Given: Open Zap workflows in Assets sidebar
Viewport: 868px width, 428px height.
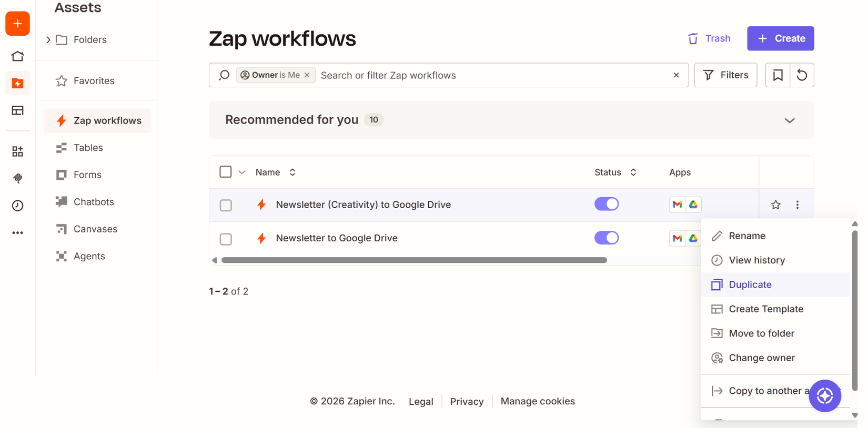Looking at the screenshot, I should [x=97, y=120].
